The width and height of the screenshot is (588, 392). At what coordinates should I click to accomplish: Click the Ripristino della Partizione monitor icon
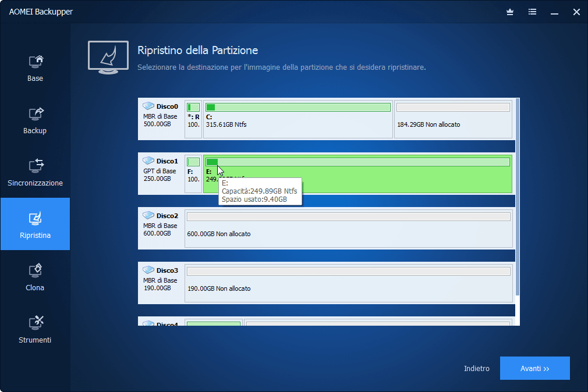[108, 58]
